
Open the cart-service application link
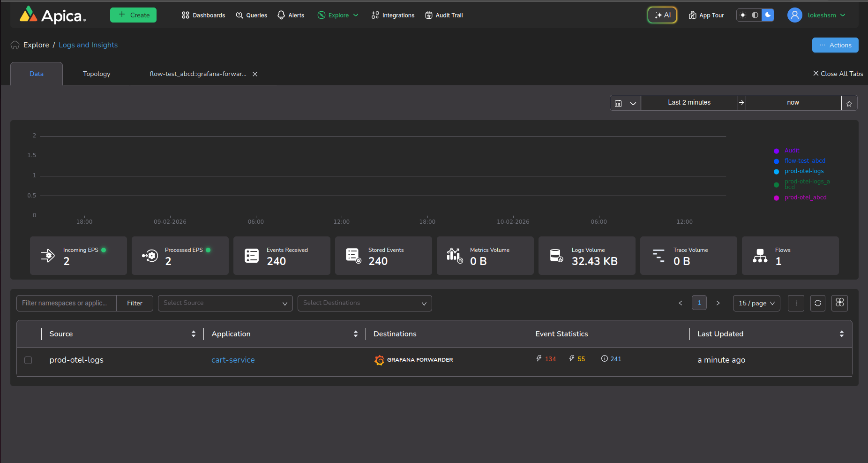233,360
